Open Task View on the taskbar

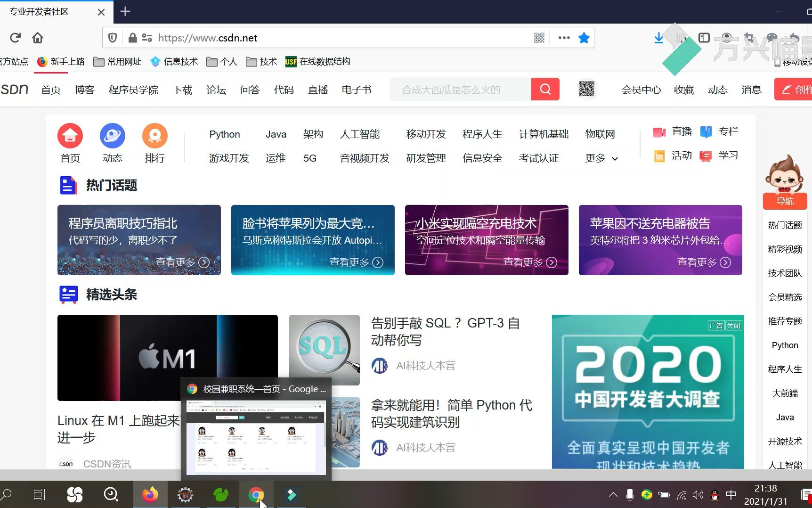pos(40,494)
